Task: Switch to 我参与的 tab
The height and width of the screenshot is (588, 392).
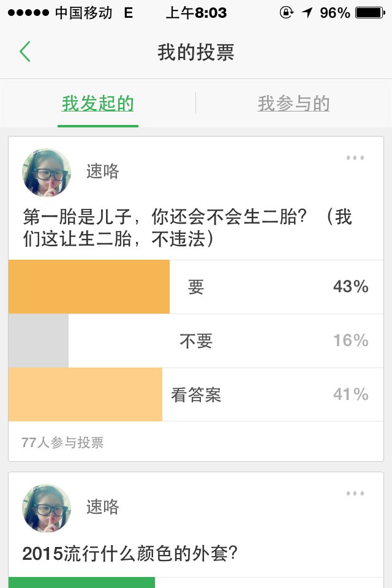Action: click(x=293, y=104)
